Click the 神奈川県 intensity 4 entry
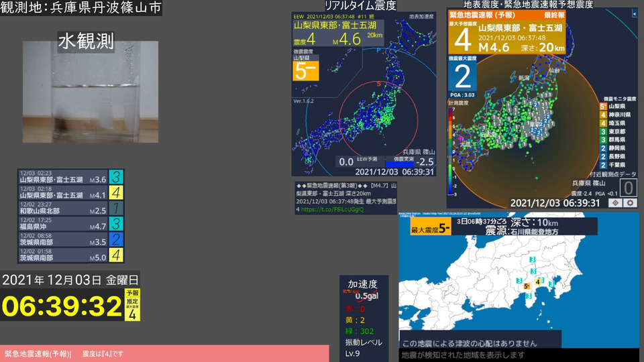 pyautogui.click(x=615, y=115)
